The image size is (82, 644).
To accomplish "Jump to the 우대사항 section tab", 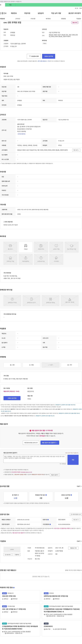I will click(x=33, y=19).
